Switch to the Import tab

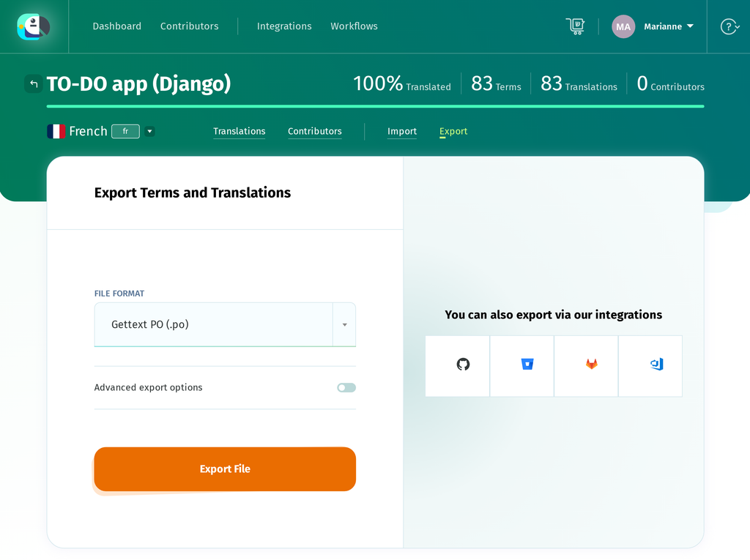(402, 131)
